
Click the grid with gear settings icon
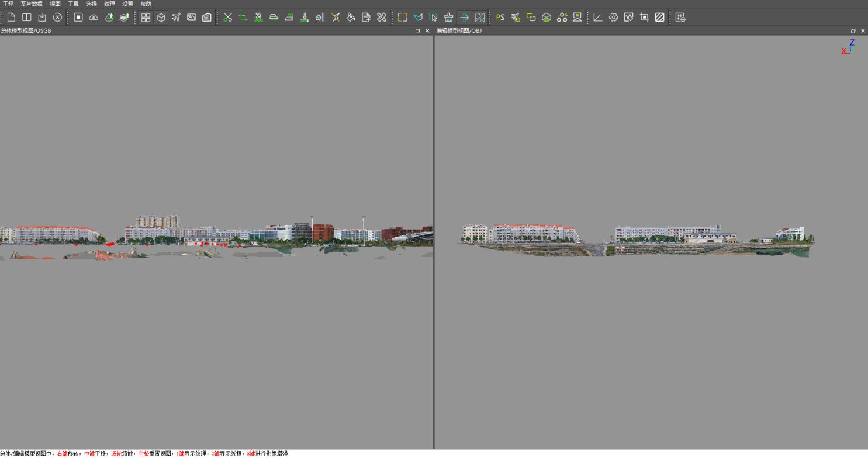tap(680, 18)
